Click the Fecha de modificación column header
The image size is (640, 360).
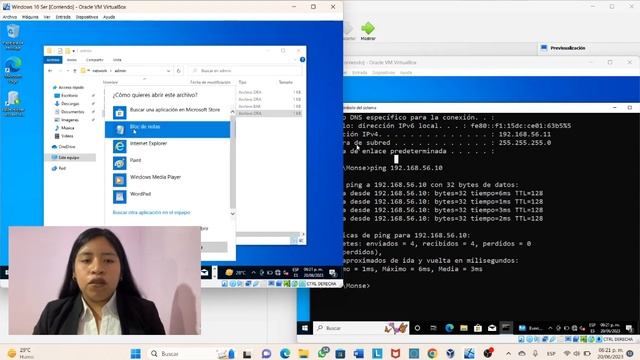pos(210,82)
